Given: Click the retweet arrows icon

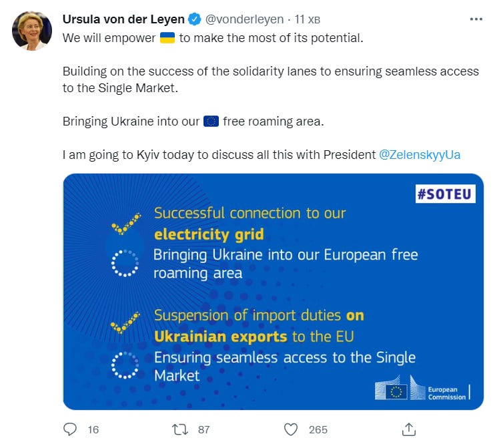Looking at the screenshot, I should 180,429.
